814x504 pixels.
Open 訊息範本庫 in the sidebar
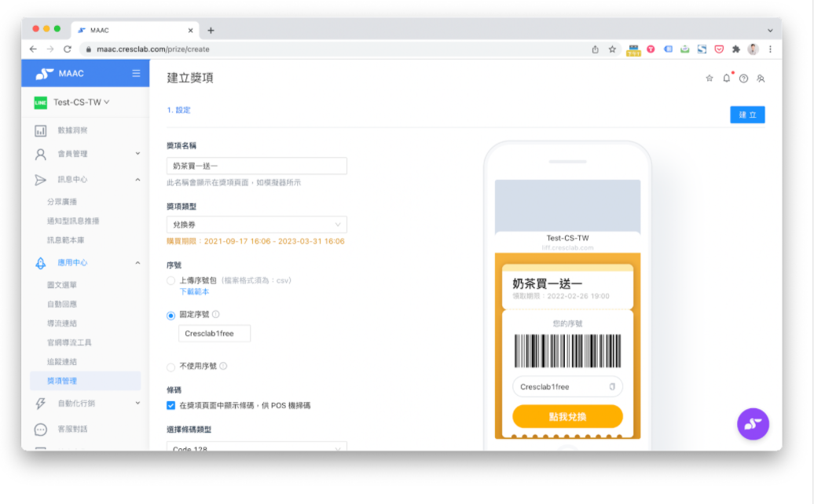(65, 240)
